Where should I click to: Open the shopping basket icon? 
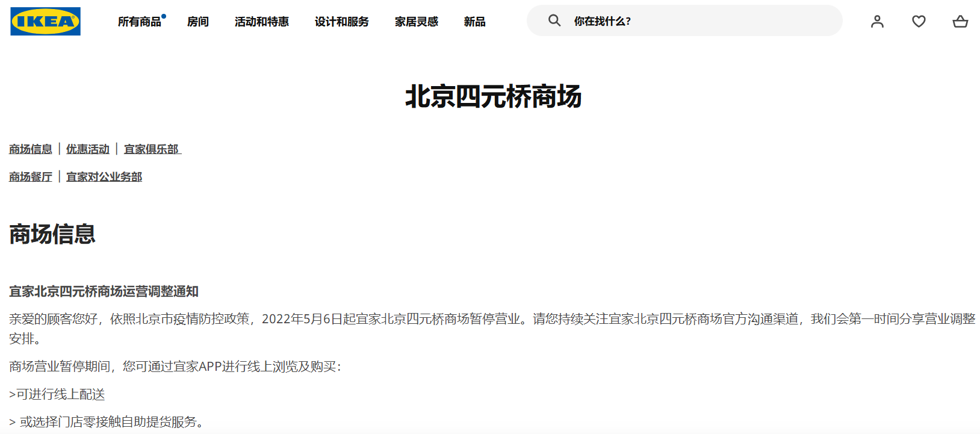[x=960, y=22]
